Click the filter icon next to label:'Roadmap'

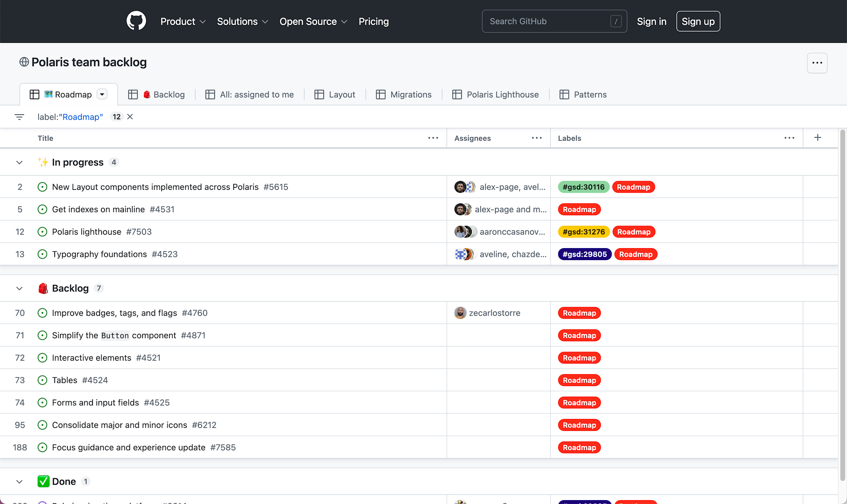[20, 117]
